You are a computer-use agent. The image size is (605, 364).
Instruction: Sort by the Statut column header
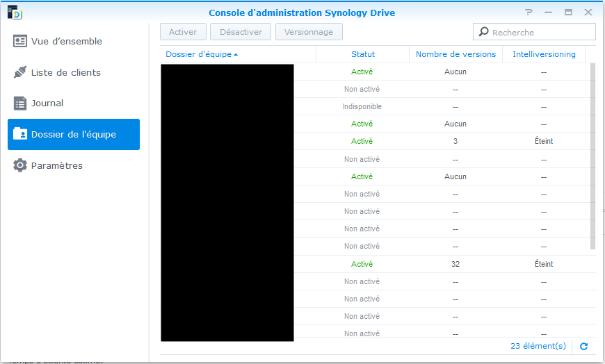pos(363,54)
